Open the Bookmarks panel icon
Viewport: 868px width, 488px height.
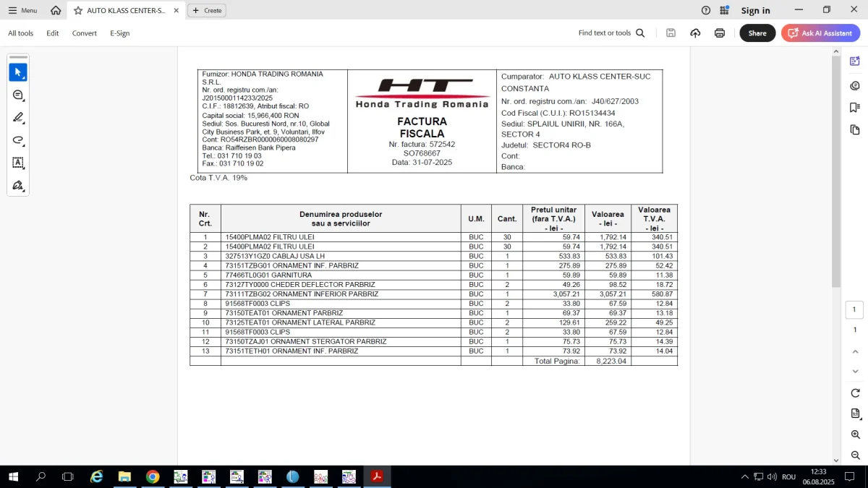(x=855, y=108)
